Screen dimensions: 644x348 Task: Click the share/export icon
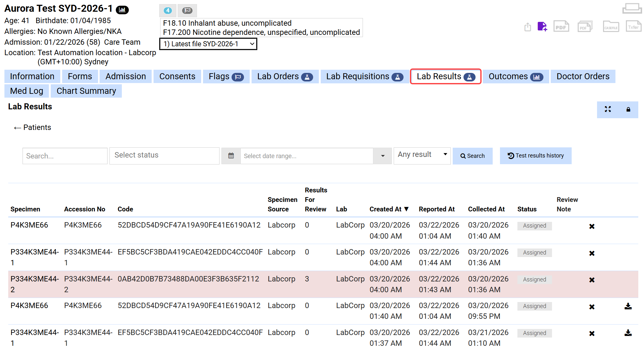[x=528, y=27]
